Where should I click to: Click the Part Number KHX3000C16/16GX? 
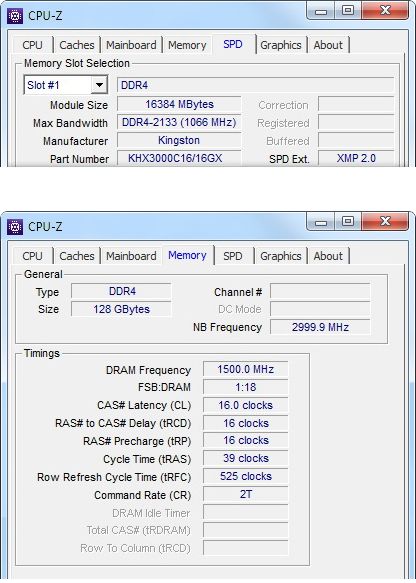[180, 158]
